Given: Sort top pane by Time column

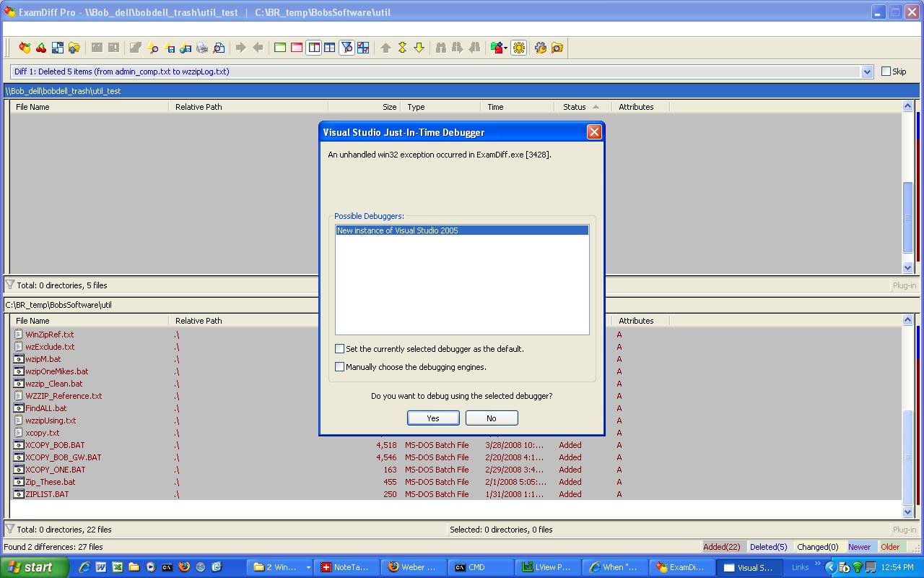Looking at the screenshot, I should (518, 107).
